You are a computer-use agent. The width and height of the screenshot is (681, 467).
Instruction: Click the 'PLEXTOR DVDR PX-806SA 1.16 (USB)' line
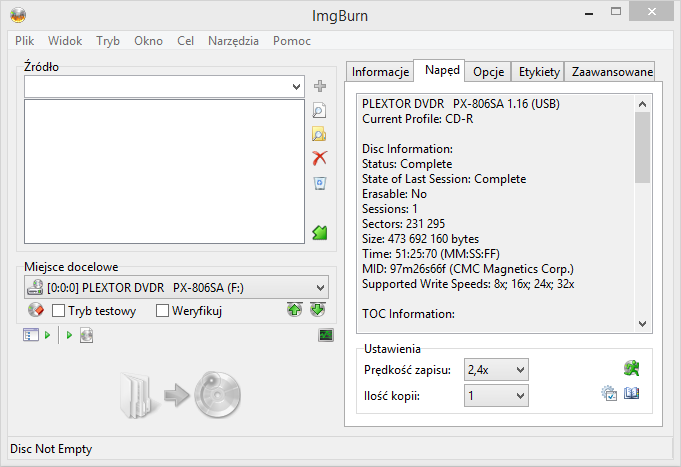pyautogui.click(x=461, y=104)
